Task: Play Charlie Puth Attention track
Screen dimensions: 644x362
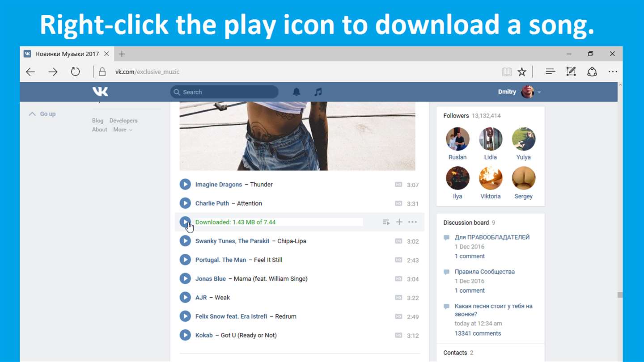Action: pyautogui.click(x=185, y=203)
